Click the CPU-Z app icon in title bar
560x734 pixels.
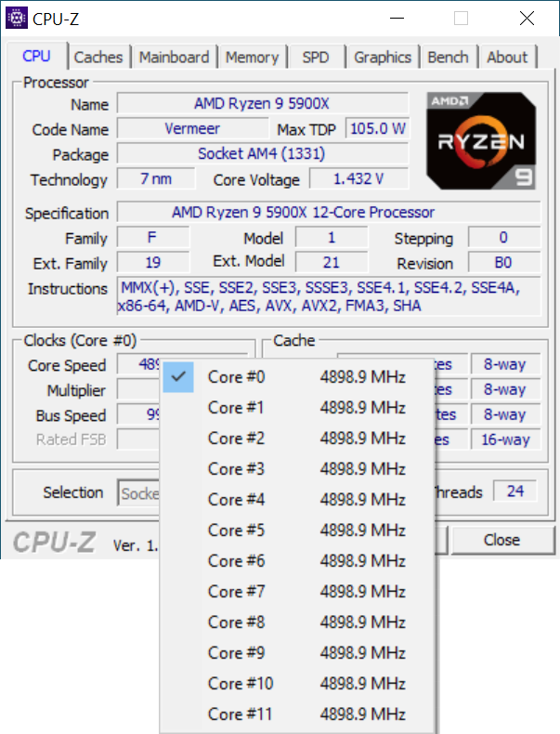click(17, 19)
